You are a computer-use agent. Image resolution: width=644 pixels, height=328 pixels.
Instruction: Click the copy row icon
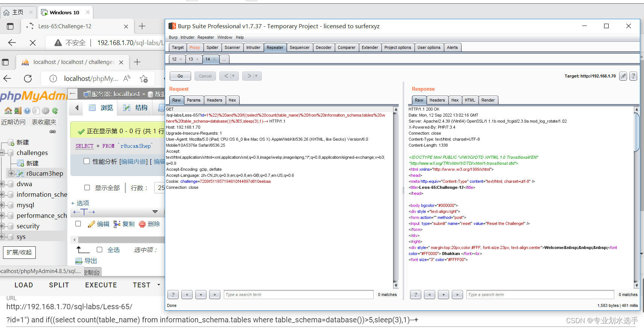pos(117,224)
